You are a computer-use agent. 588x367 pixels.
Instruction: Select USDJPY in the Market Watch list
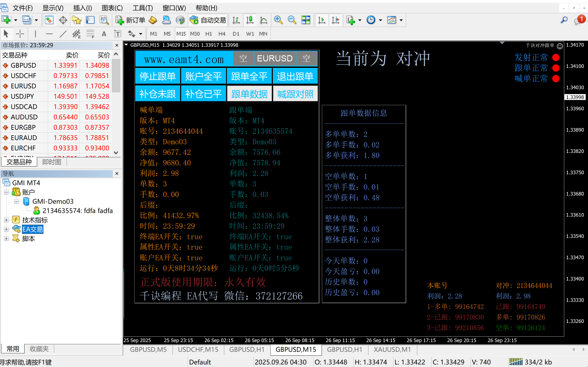[22, 96]
